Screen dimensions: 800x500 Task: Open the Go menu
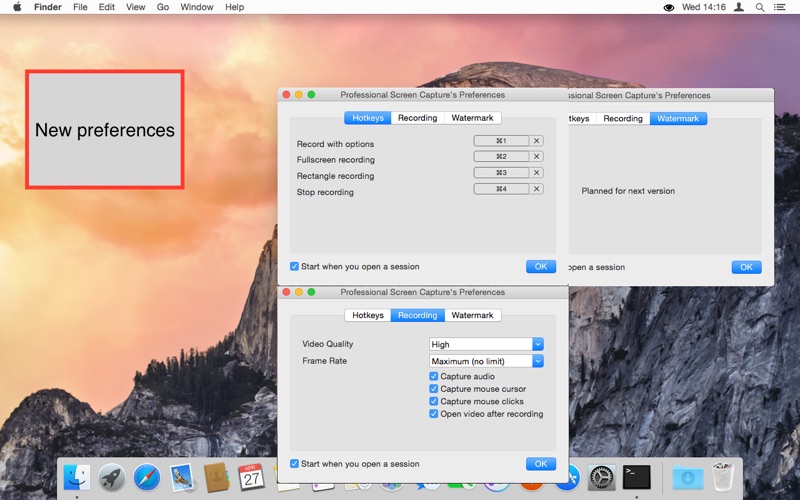[x=163, y=7]
